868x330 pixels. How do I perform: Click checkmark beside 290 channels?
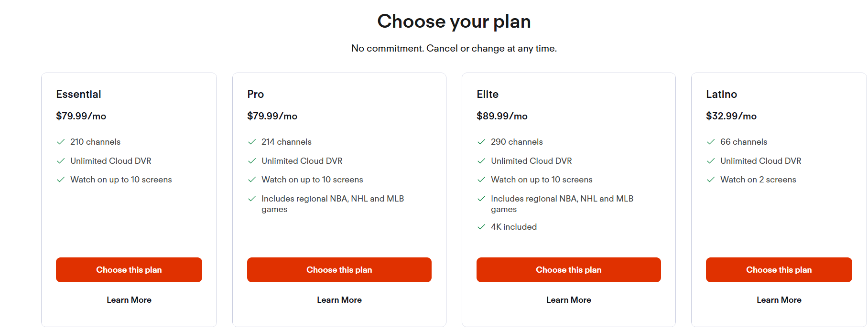pyautogui.click(x=481, y=142)
